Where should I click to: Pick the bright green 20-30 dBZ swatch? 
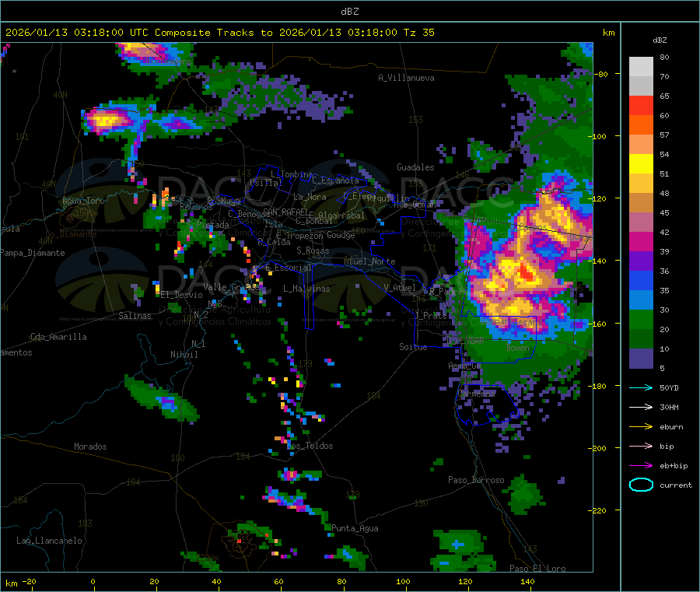tap(641, 320)
